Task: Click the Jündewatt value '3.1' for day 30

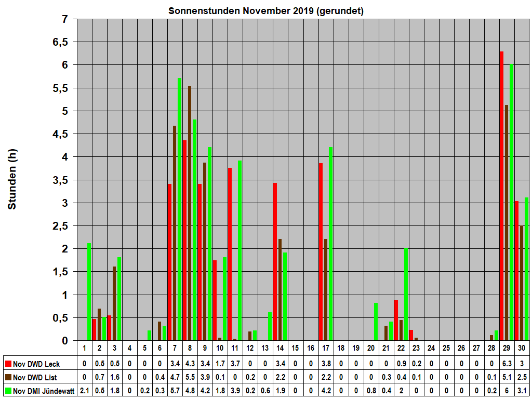Action: [522, 391]
